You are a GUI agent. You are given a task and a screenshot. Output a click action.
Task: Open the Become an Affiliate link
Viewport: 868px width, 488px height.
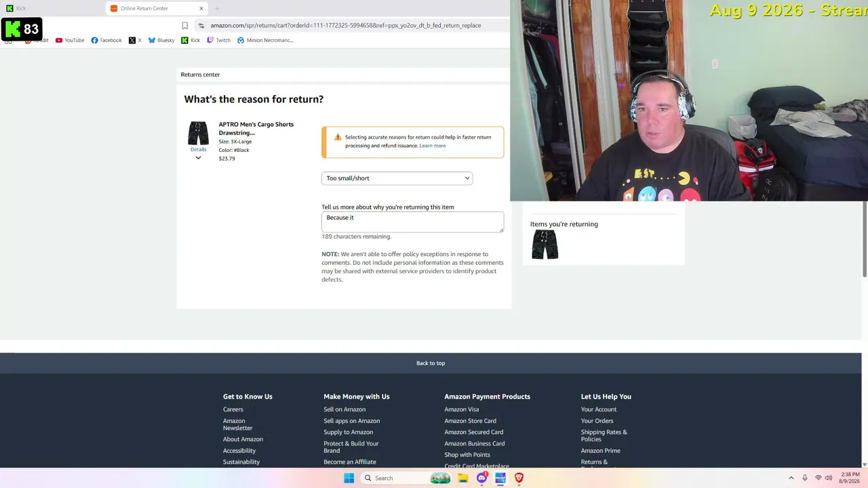pos(349,462)
